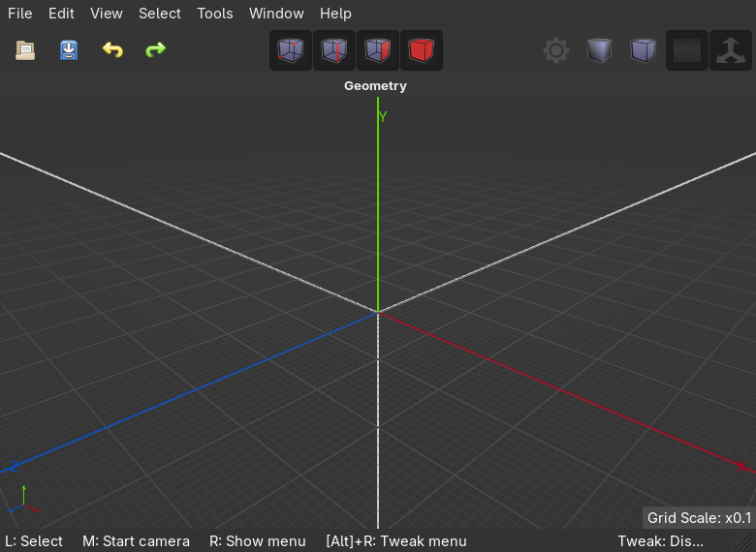756x552 pixels.
Task: Switch to face selection mode cube
Action: click(377, 50)
